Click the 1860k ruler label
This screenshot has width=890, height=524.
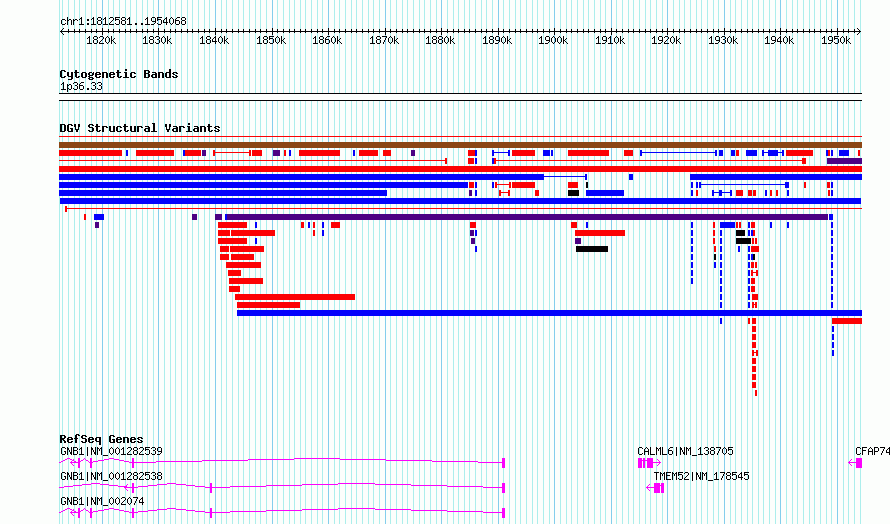[327, 41]
